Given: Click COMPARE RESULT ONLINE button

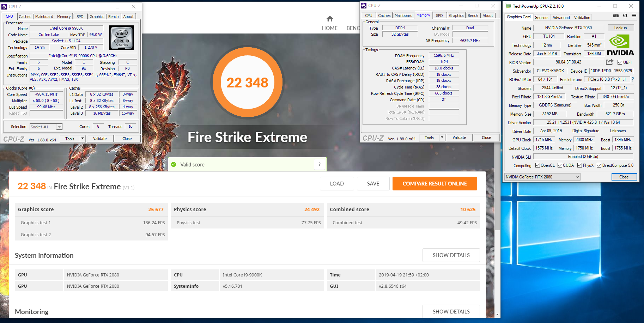Looking at the screenshot, I should pyautogui.click(x=435, y=184).
